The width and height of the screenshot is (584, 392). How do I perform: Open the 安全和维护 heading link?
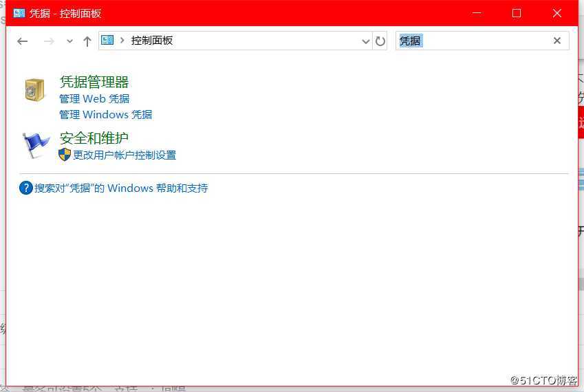tap(94, 138)
